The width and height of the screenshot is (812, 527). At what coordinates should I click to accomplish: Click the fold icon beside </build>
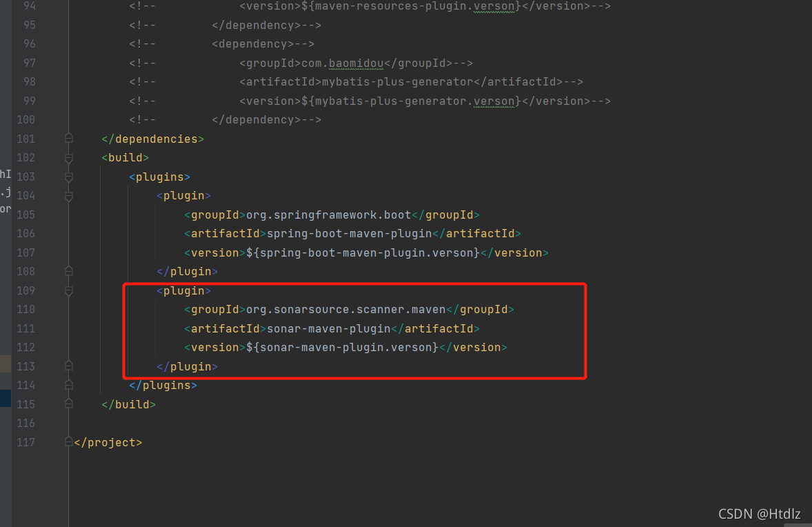(x=68, y=404)
